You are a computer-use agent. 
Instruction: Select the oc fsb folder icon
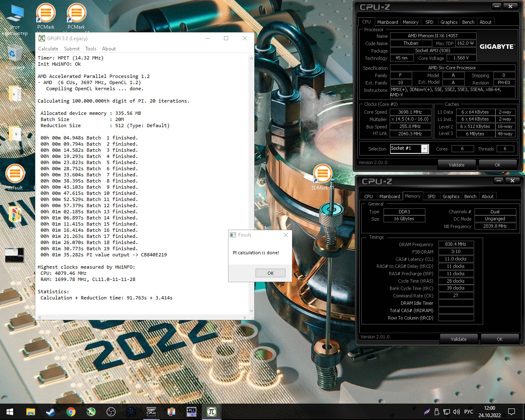pos(15,137)
